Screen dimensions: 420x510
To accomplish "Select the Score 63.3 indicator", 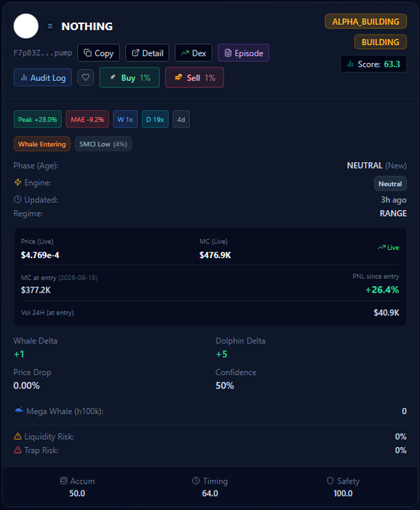I will [373, 64].
